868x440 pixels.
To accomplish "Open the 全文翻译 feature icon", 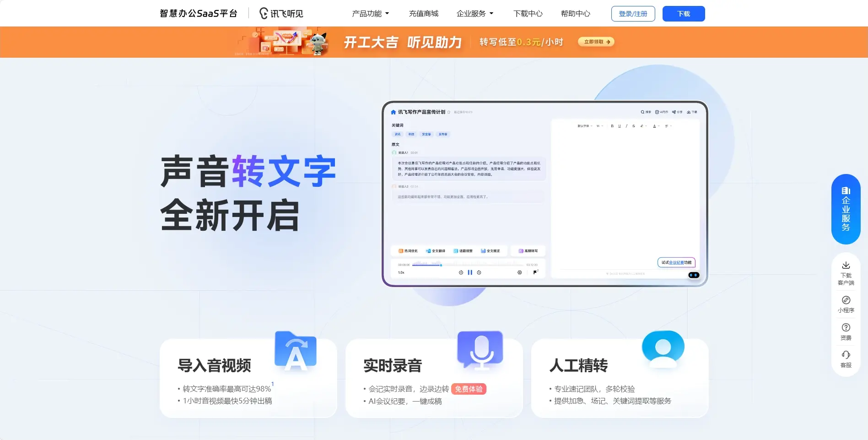I will (428, 251).
